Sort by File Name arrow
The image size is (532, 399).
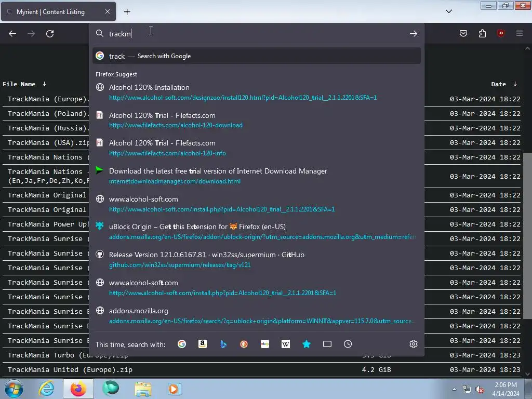[x=44, y=84]
